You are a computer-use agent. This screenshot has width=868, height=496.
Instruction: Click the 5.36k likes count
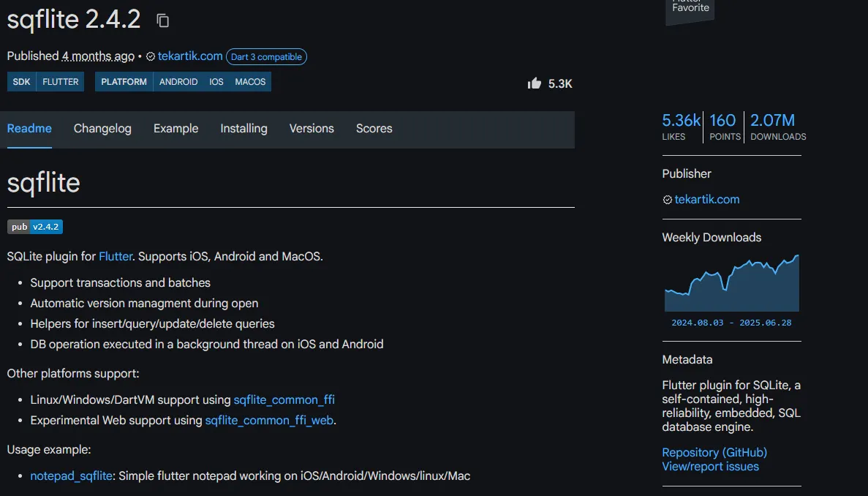click(x=682, y=127)
